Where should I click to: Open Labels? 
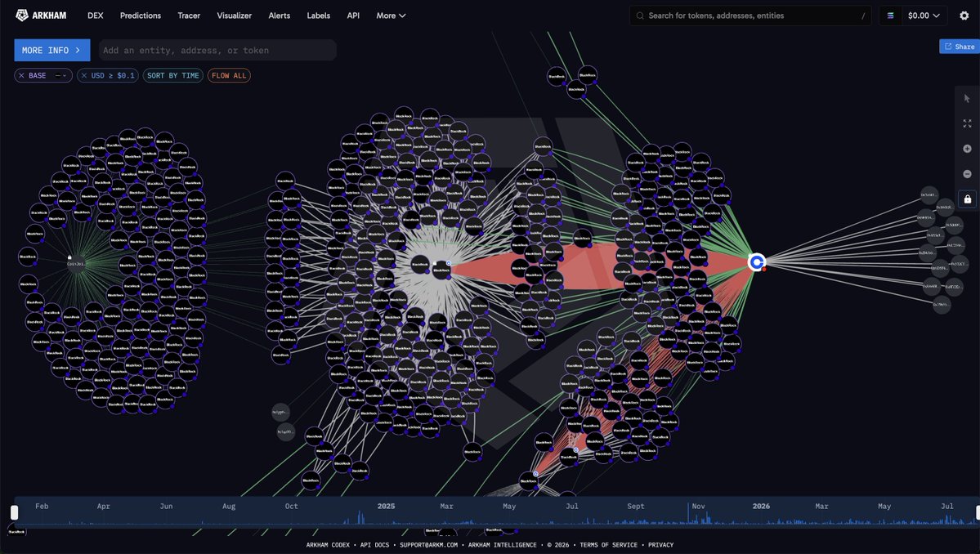318,16
